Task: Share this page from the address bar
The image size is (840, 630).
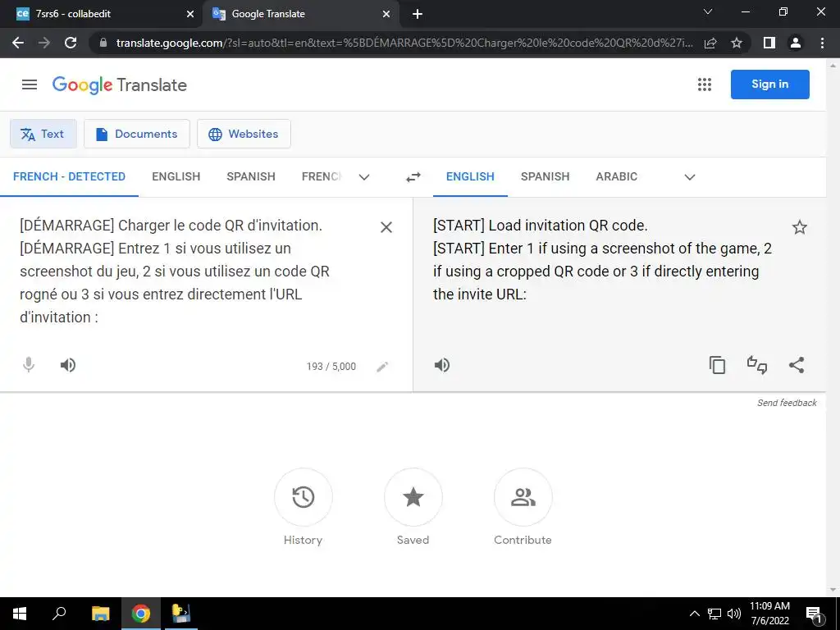Action: 710,43
